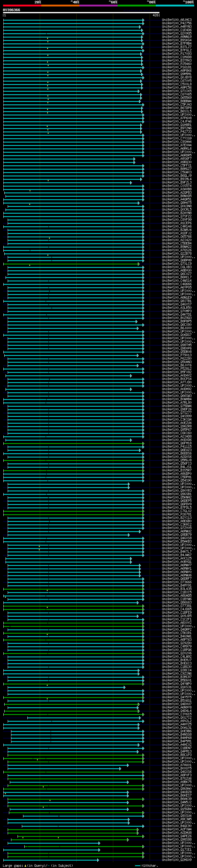The width and height of the screenshot is (197, 868).
Task: Open hit UniRef100_Q98S88
Action: (177, 839)
